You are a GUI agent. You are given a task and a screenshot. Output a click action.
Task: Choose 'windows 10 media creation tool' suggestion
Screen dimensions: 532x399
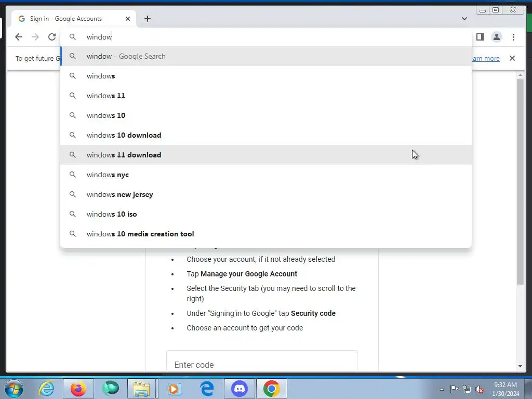tap(266, 234)
